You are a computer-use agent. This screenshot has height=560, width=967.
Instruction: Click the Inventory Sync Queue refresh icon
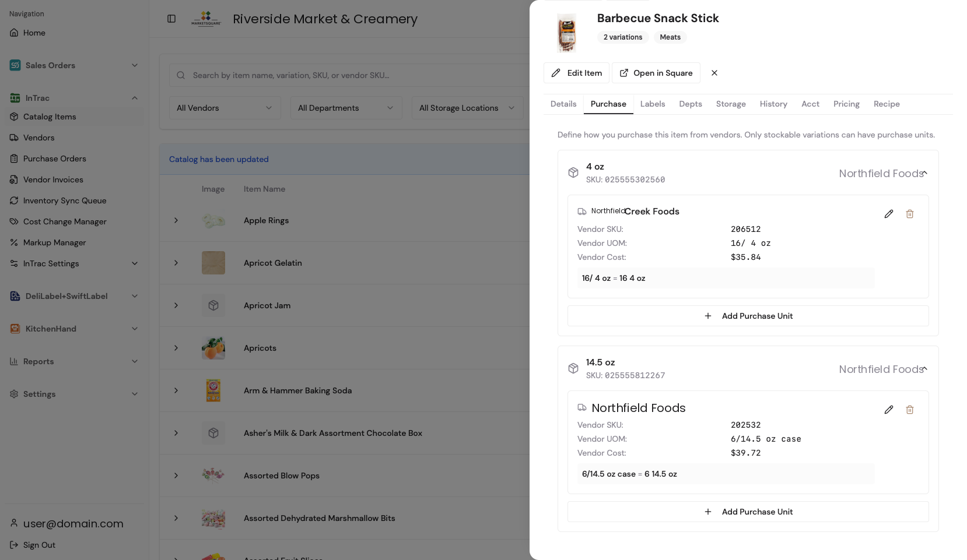(14, 200)
